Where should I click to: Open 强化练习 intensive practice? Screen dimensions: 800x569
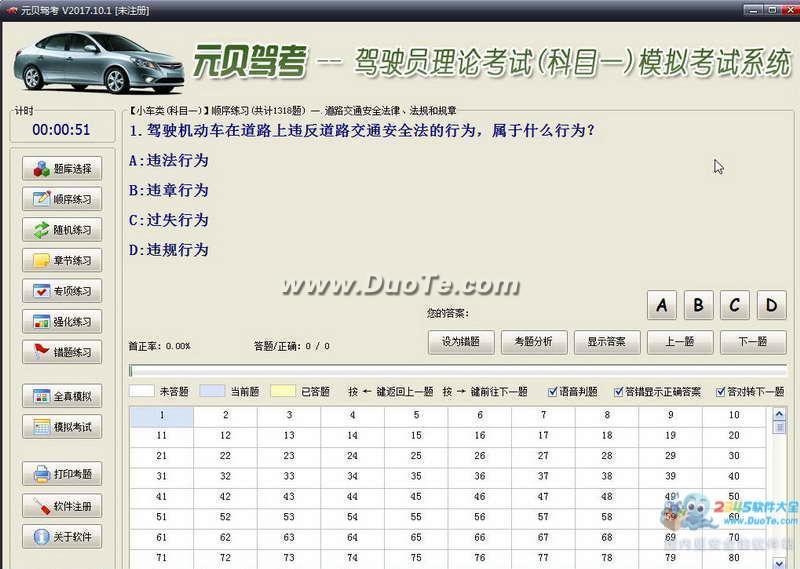[62, 321]
